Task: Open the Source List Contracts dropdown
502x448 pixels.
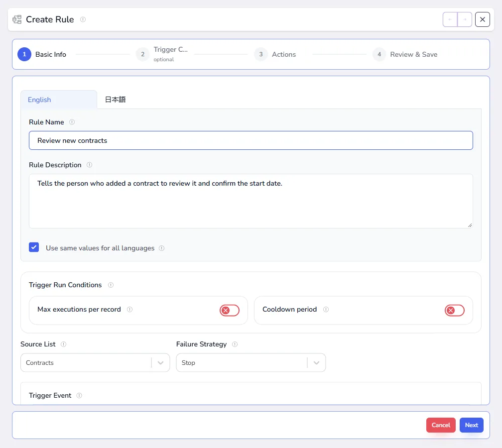Action: [95, 362]
